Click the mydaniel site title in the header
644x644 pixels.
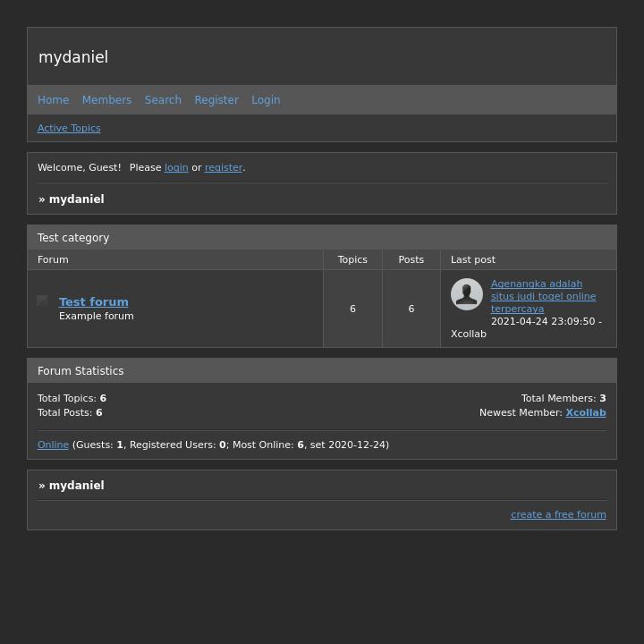pos(73,57)
